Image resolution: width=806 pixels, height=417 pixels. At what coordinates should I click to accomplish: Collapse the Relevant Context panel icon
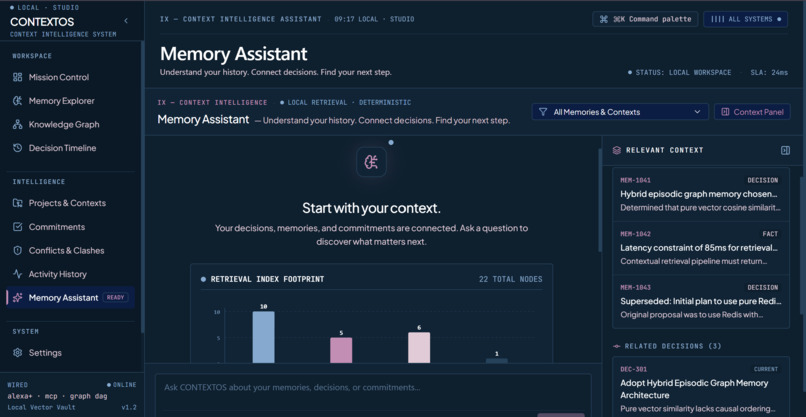click(785, 150)
